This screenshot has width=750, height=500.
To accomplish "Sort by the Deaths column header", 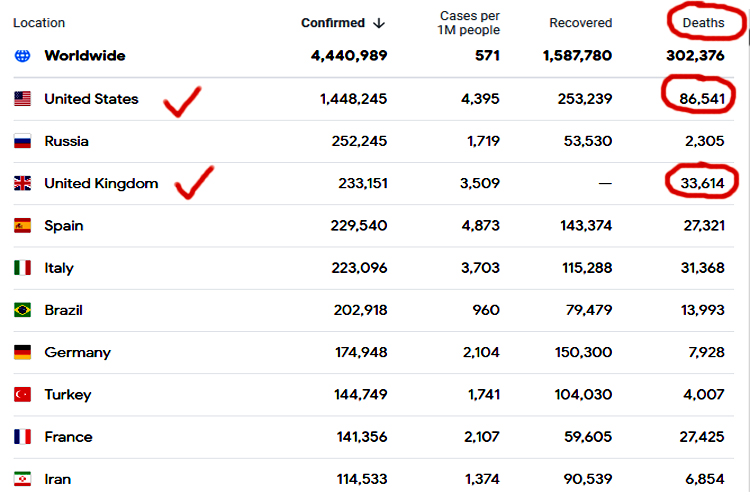I will [x=704, y=23].
